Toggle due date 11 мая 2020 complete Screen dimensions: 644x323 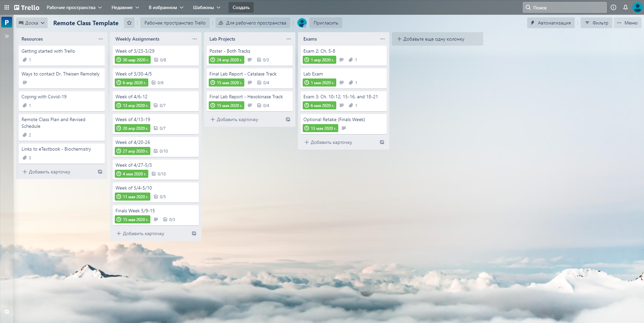(133, 197)
